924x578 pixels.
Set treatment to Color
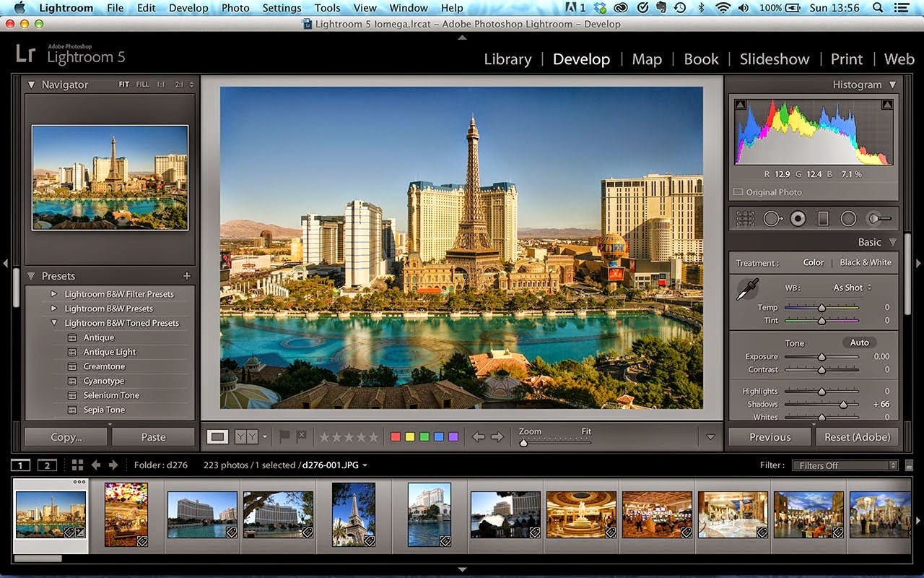[x=814, y=262]
